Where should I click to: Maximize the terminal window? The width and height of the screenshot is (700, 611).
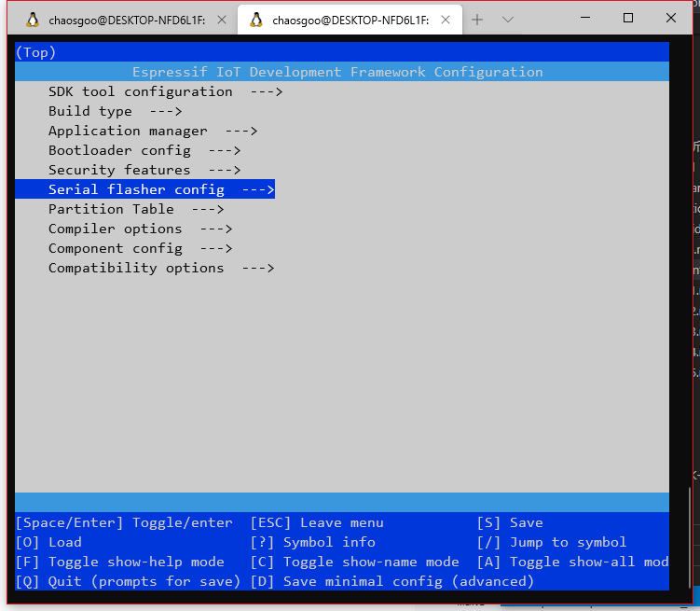[x=628, y=18]
